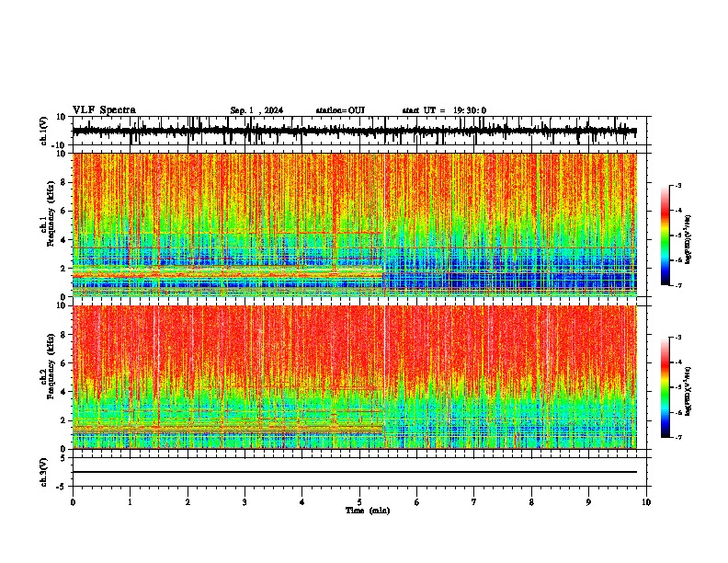
Task: Click the "8" kHz tick on ch.1 spectrogram axis
Action: pyautogui.click(x=64, y=182)
